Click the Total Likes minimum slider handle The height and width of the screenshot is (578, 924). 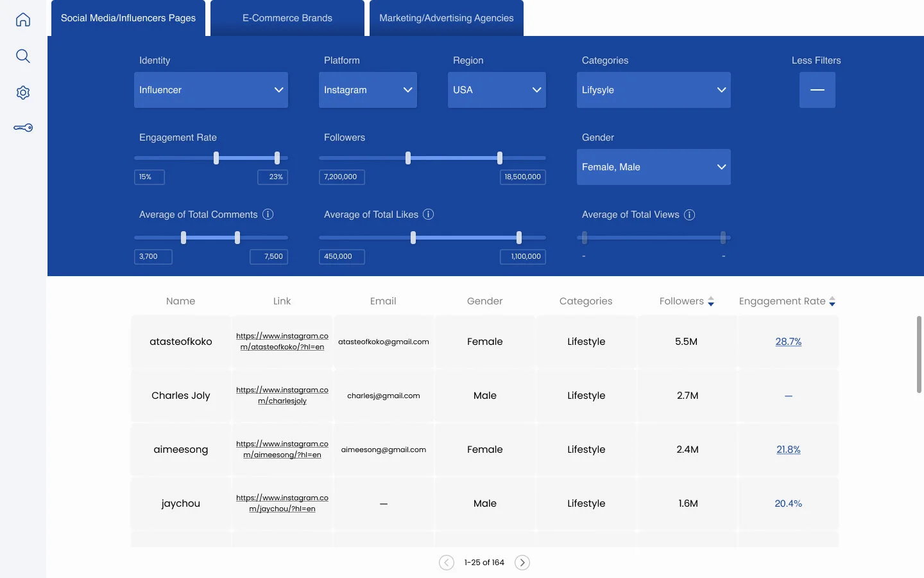click(x=413, y=238)
